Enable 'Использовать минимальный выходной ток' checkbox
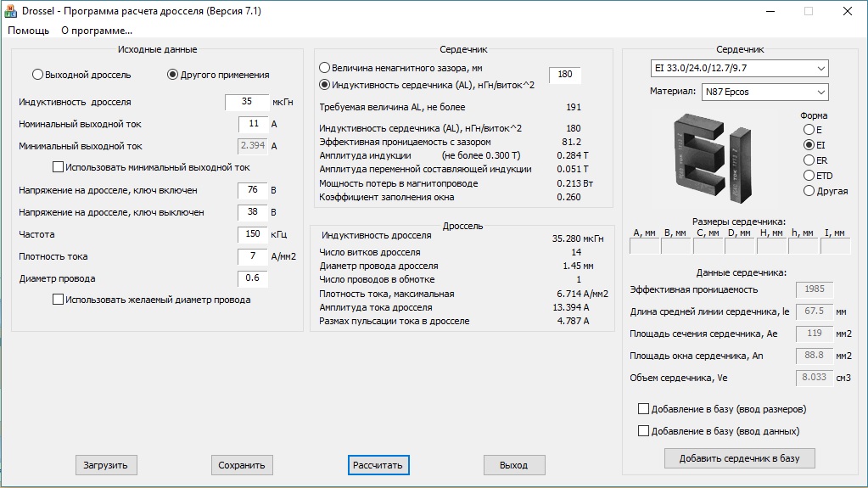 59,167
